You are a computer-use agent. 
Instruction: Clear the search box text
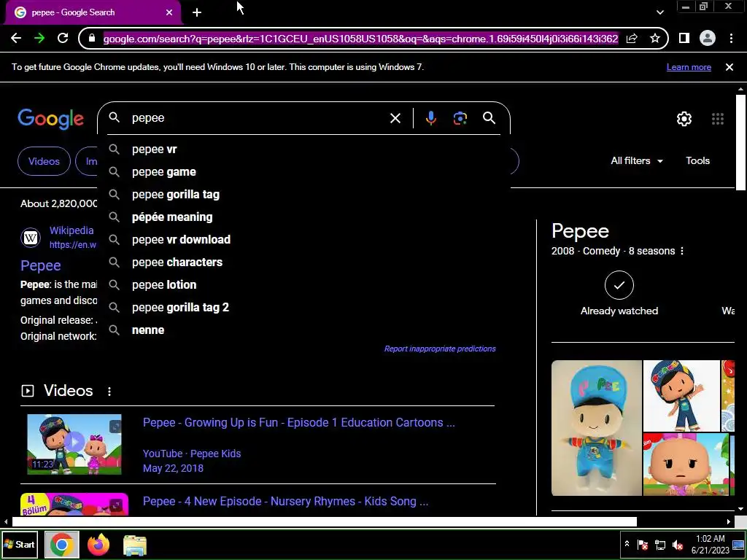(395, 118)
